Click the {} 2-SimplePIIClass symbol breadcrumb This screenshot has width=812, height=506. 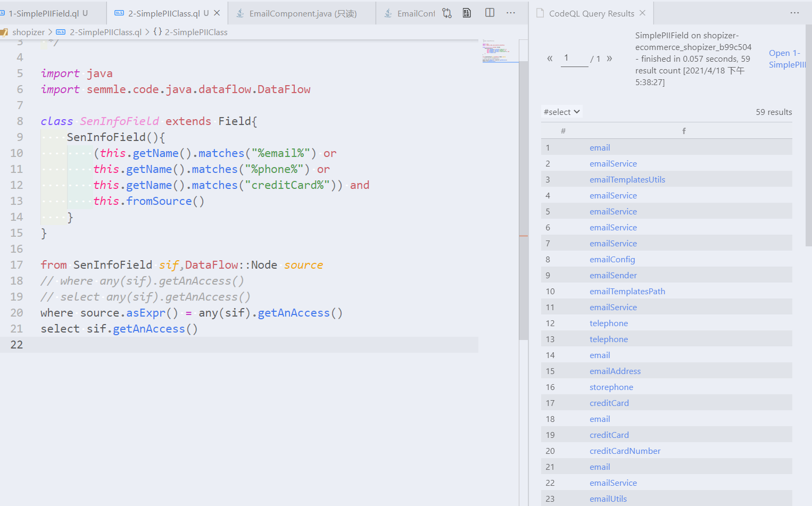click(190, 32)
